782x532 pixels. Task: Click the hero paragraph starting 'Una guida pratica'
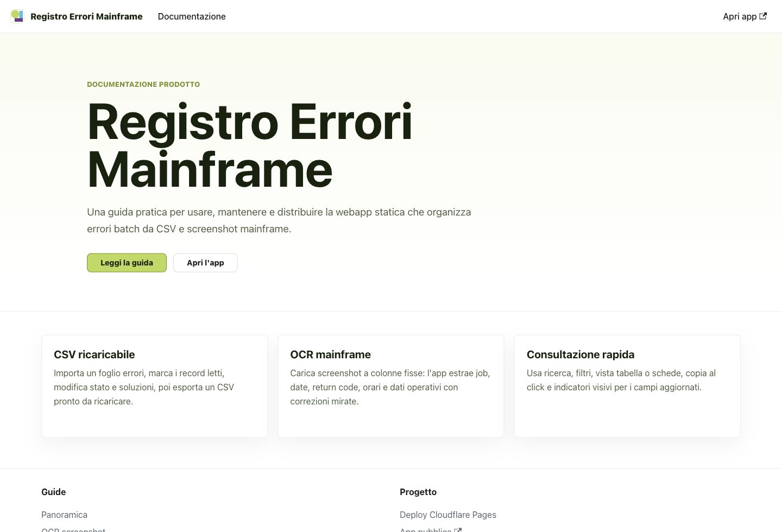click(x=279, y=220)
